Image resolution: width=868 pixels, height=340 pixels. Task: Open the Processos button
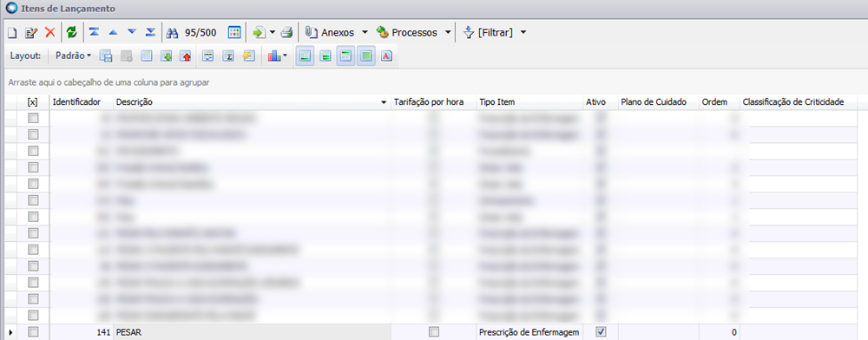click(407, 33)
